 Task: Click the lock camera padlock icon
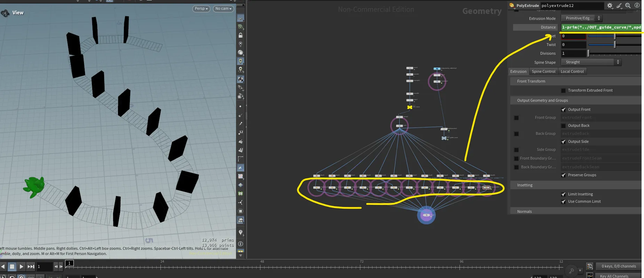point(241,35)
